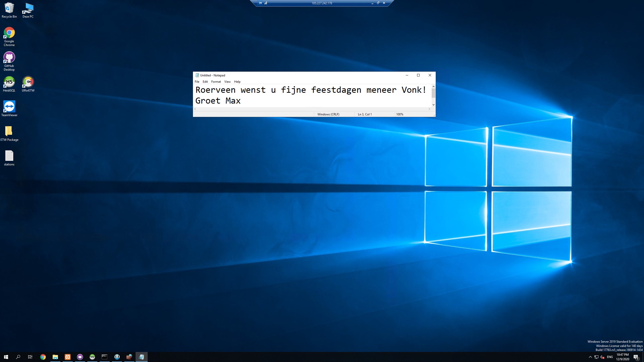Select the stations text file icon
Image resolution: width=644 pixels, height=362 pixels.
pyautogui.click(x=9, y=158)
